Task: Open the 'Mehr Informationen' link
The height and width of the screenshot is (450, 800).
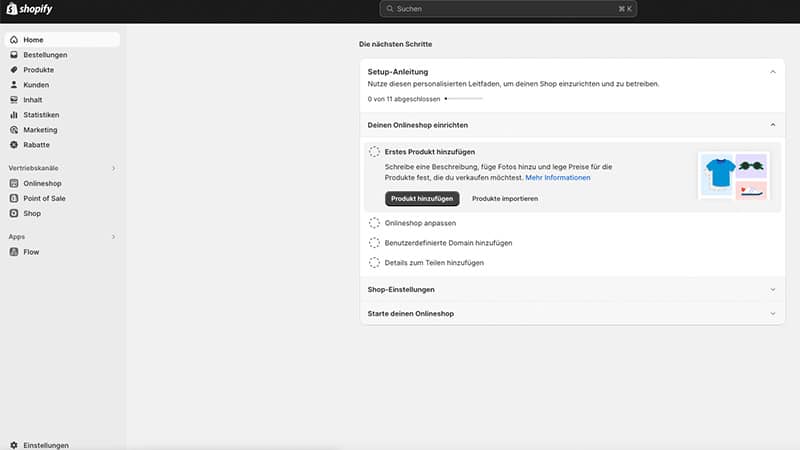Action: 558,178
